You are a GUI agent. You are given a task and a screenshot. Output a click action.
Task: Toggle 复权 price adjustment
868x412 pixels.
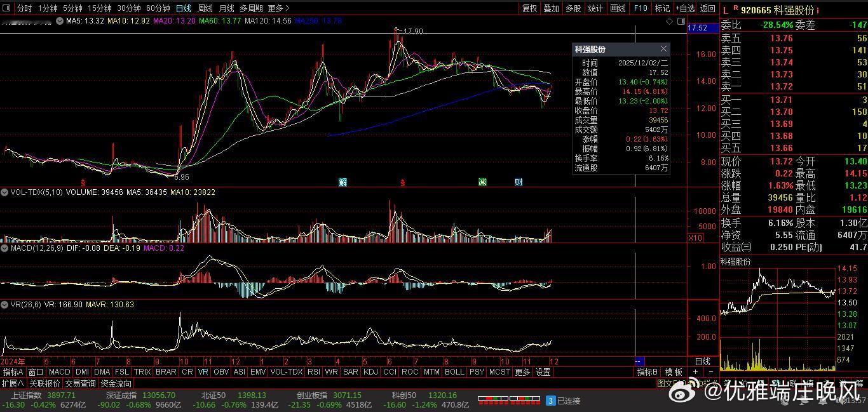coord(529,8)
